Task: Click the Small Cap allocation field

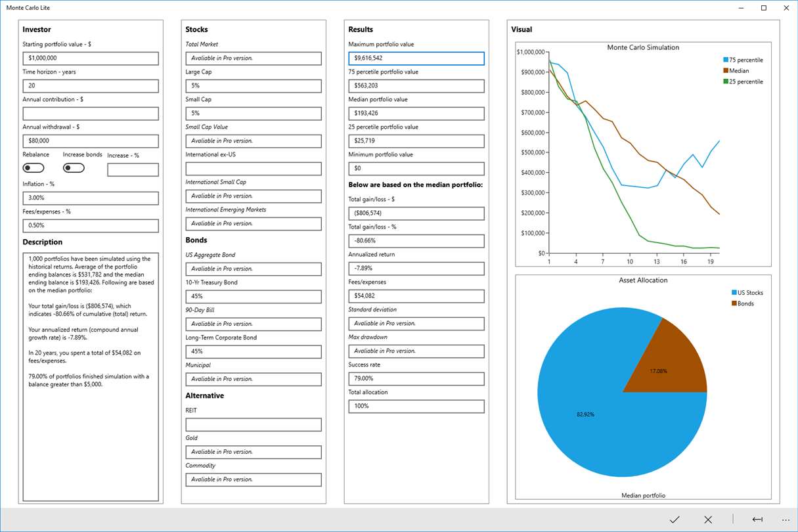Action: (254, 114)
